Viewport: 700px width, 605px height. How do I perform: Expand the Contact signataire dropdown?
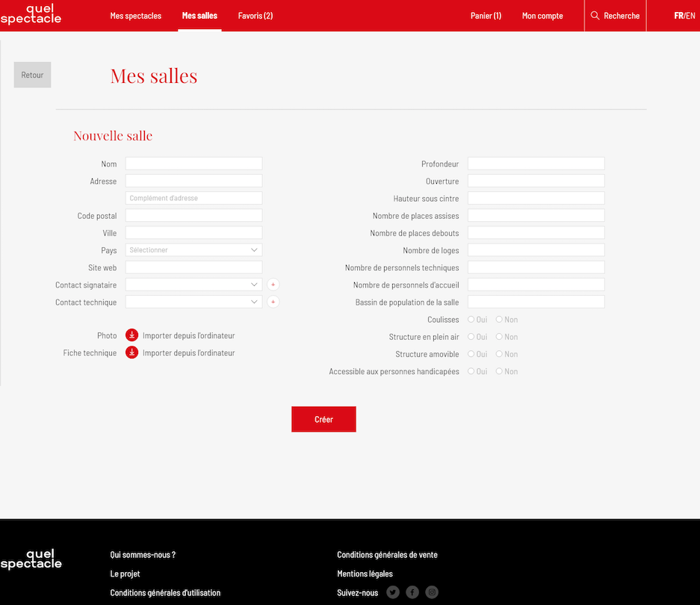tap(193, 285)
